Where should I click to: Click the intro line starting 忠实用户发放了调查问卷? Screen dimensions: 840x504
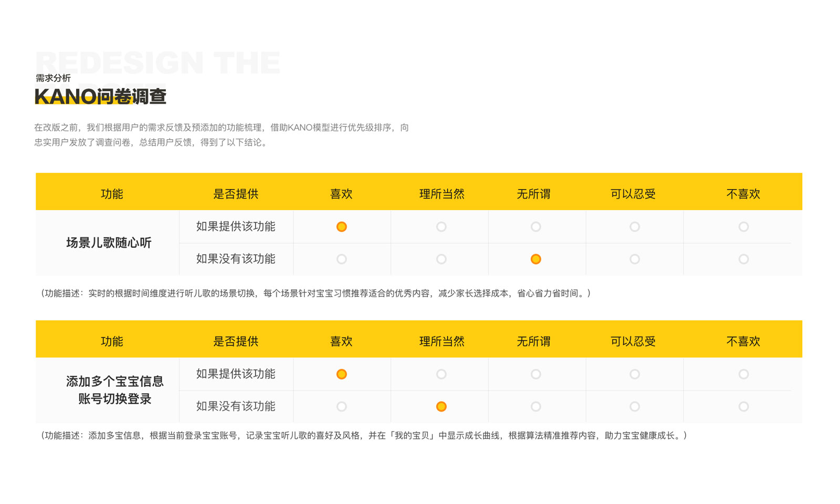[x=152, y=142]
